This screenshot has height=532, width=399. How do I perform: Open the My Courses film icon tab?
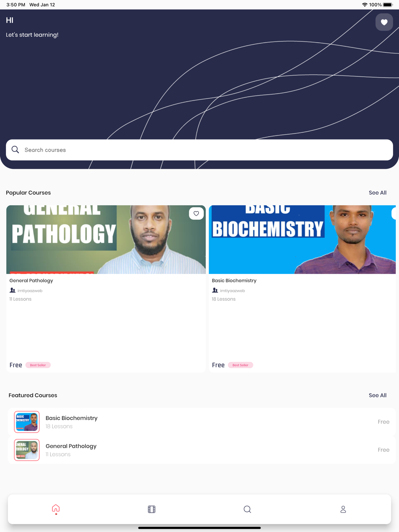click(152, 509)
